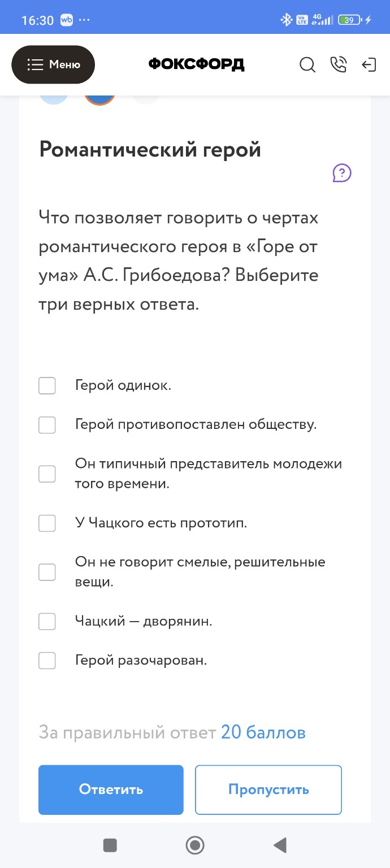Click the Пропустить button
The image size is (390, 868).
click(268, 789)
